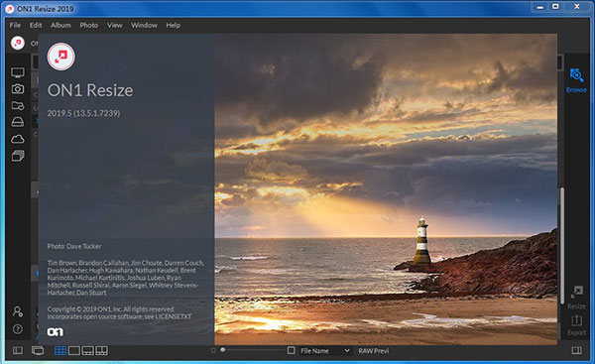The width and height of the screenshot is (595, 364).
Task: Select the local drives icon in sidebar
Action: click(18, 122)
